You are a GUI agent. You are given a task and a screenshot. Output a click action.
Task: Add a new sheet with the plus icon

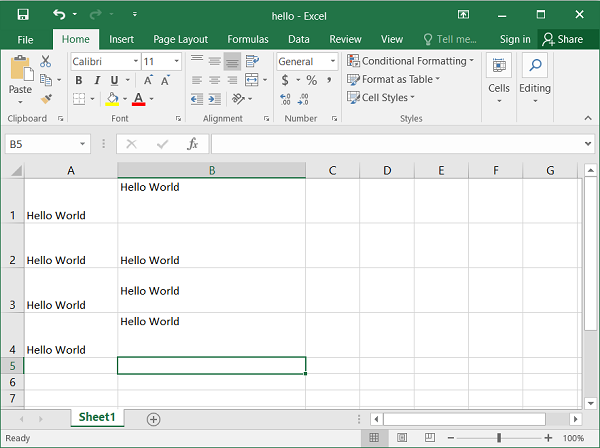coord(153,419)
